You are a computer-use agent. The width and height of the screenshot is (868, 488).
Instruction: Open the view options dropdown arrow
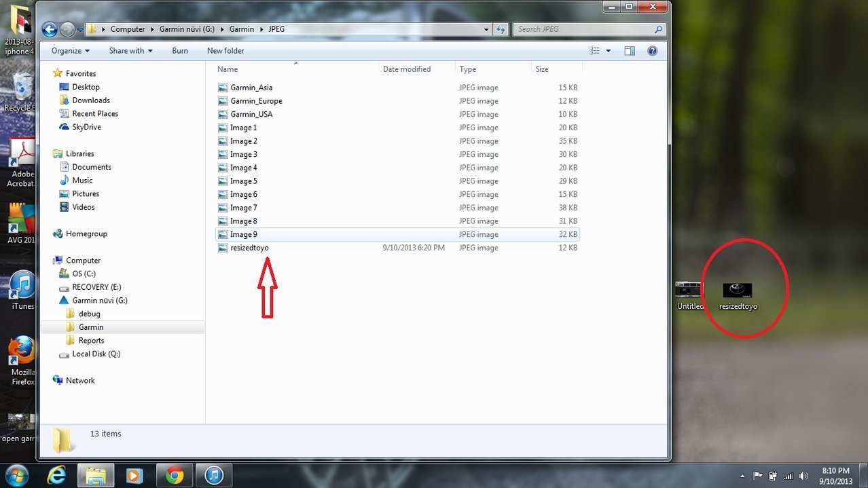(608, 51)
